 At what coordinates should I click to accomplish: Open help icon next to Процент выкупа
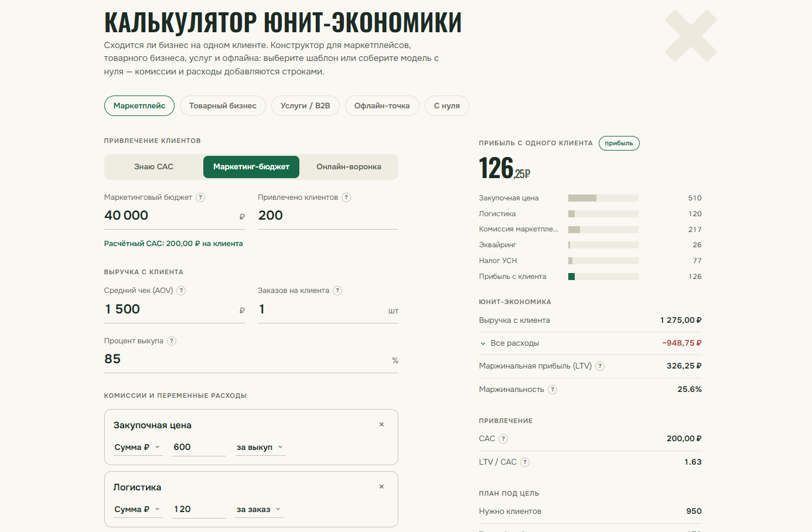pyautogui.click(x=172, y=341)
